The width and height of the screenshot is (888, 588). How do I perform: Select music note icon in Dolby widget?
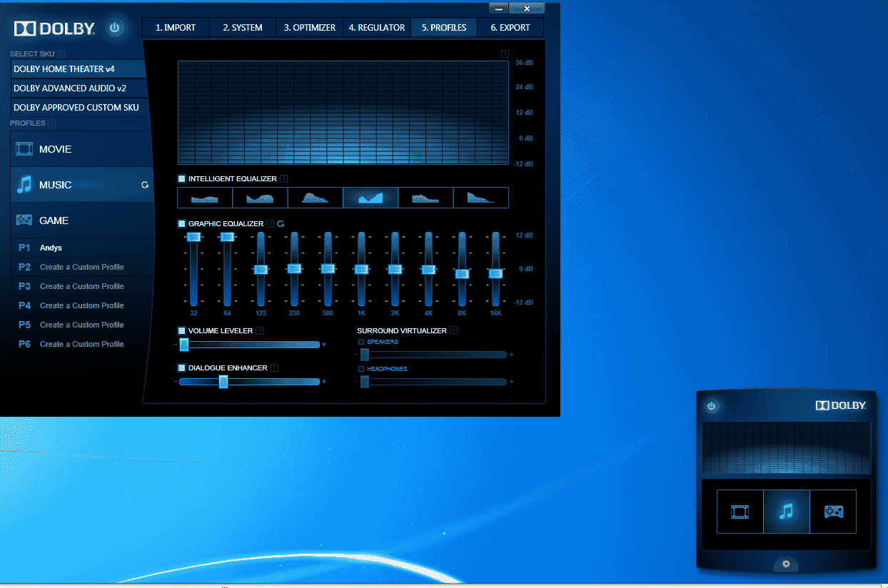[787, 512]
